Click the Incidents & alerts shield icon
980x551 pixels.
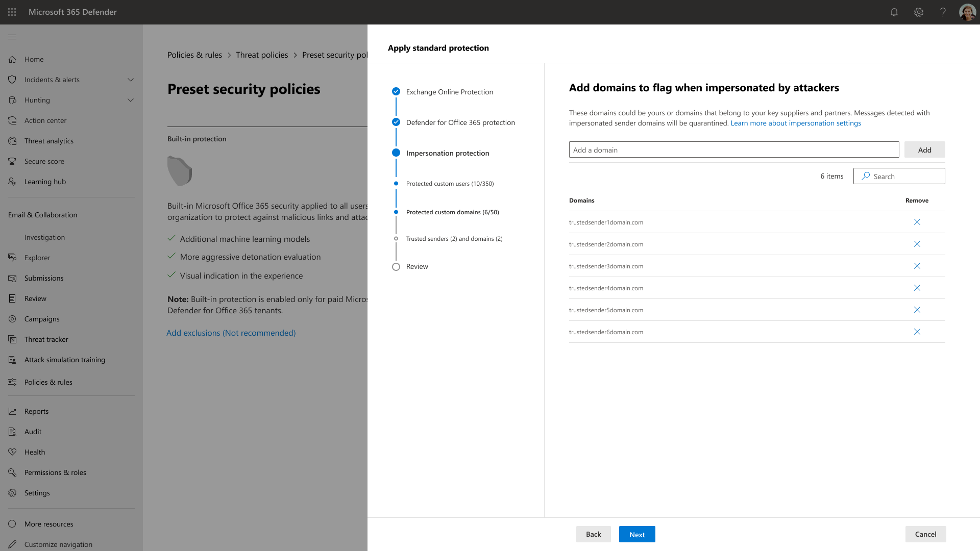[x=12, y=80]
